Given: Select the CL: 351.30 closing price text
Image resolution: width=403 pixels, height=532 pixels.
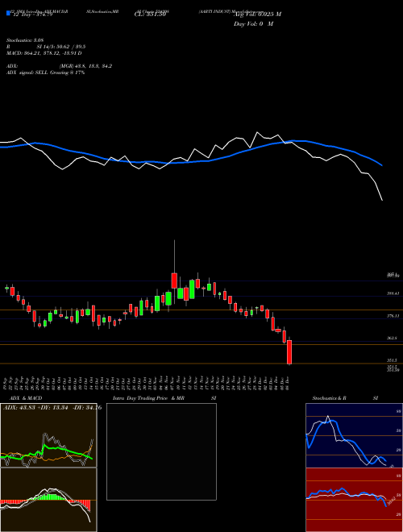Looking at the screenshot, I should click(x=150, y=15).
